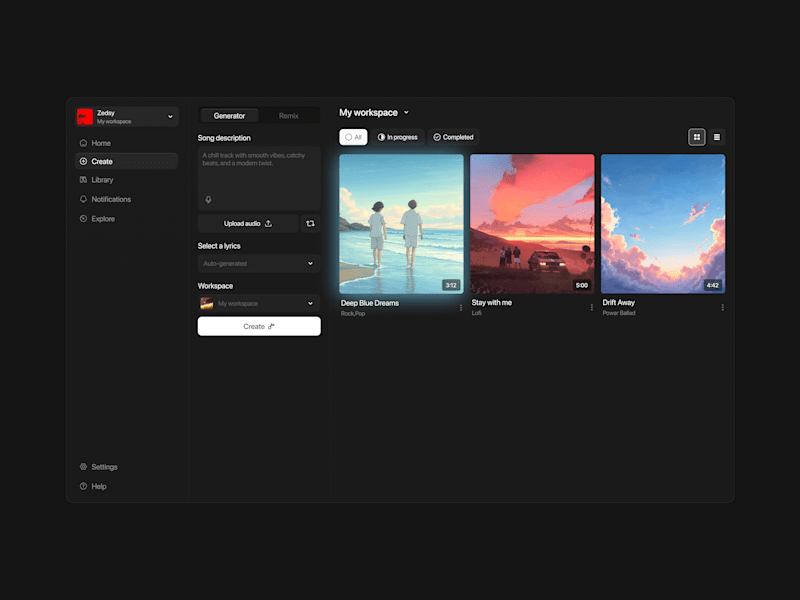Open more options for Drift Away

click(722, 308)
